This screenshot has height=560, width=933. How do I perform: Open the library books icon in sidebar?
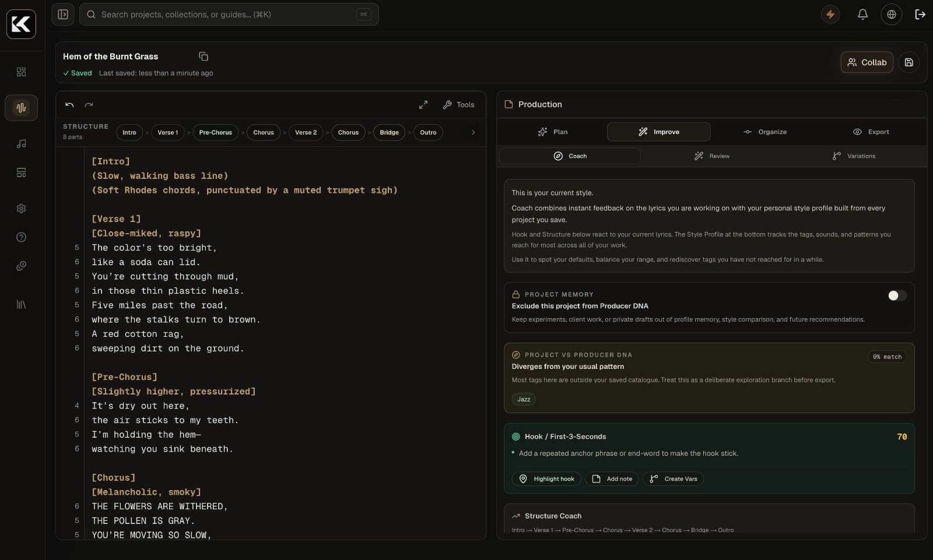(22, 305)
